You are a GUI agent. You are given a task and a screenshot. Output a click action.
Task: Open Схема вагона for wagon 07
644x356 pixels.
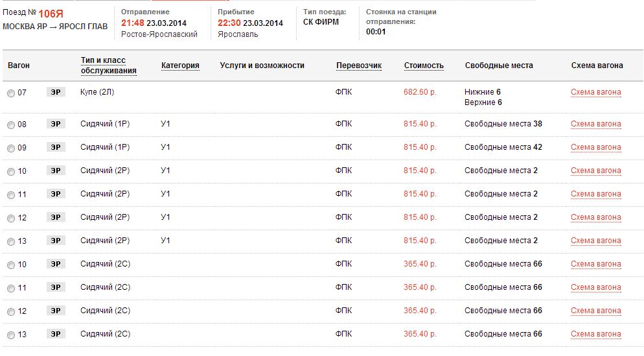pos(595,92)
